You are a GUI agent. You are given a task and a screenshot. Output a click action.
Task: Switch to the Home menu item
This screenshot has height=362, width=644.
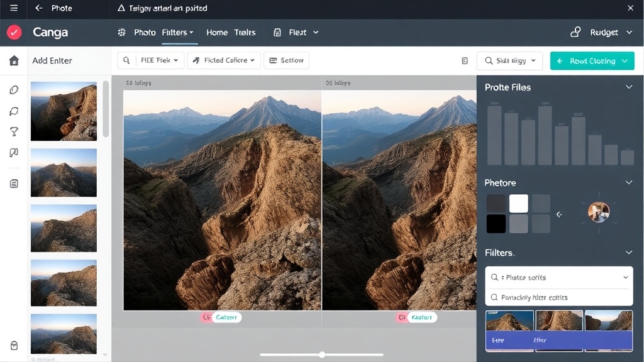click(217, 33)
